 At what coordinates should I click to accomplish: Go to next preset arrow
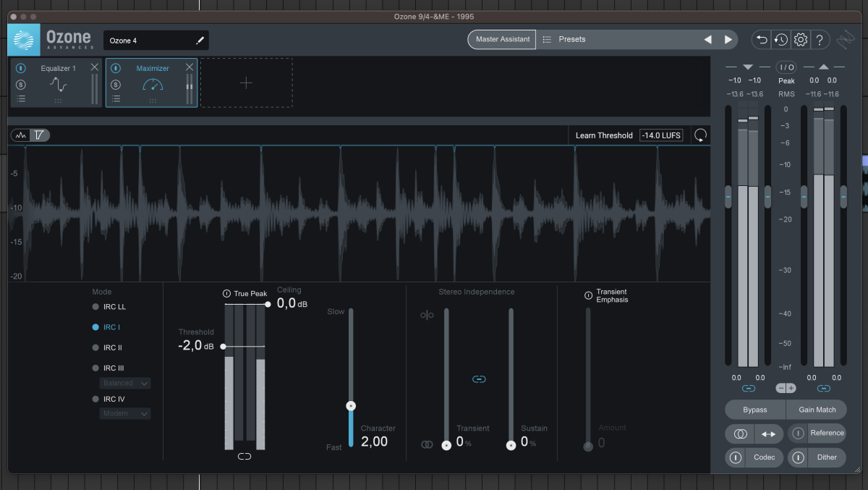point(728,40)
